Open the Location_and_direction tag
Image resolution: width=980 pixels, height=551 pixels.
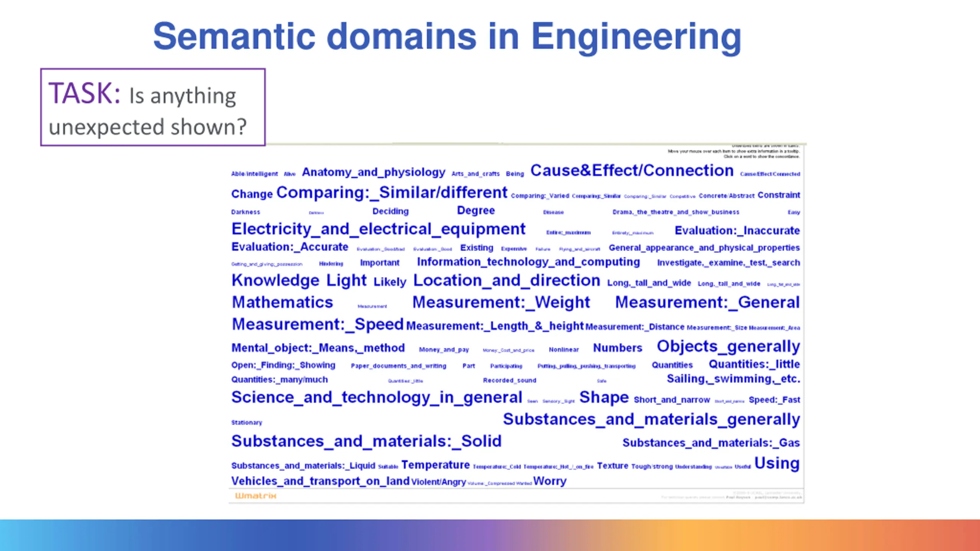506,280
